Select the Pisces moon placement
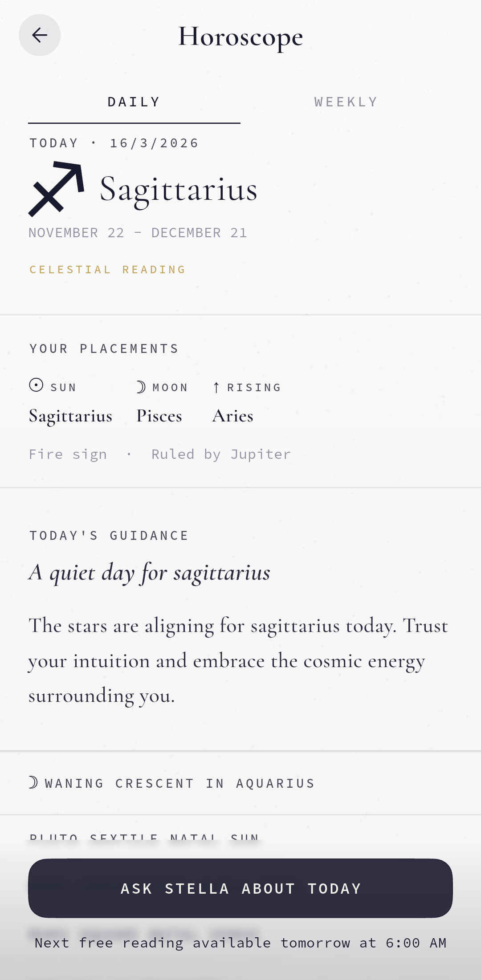The image size is (481, 980). point(159,416)
